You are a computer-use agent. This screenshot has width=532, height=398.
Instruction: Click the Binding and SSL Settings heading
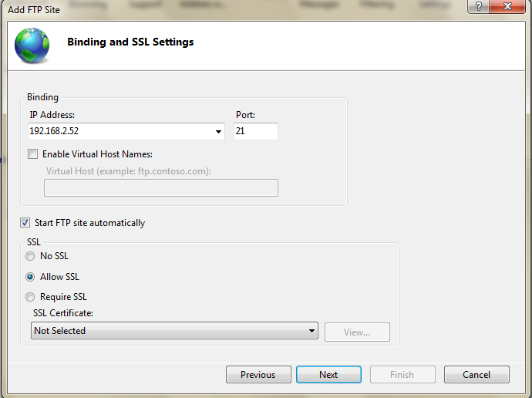130,42
